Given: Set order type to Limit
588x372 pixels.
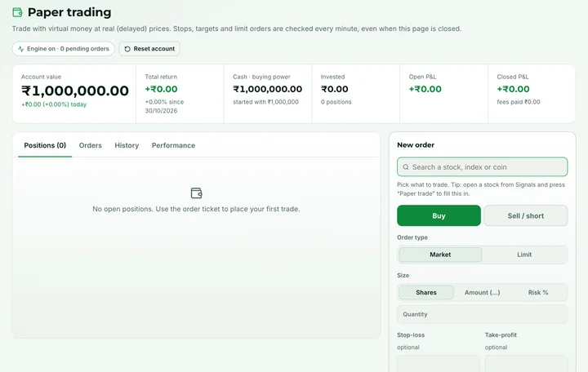Looking at the screenshot, I should [x=524, y=255].
